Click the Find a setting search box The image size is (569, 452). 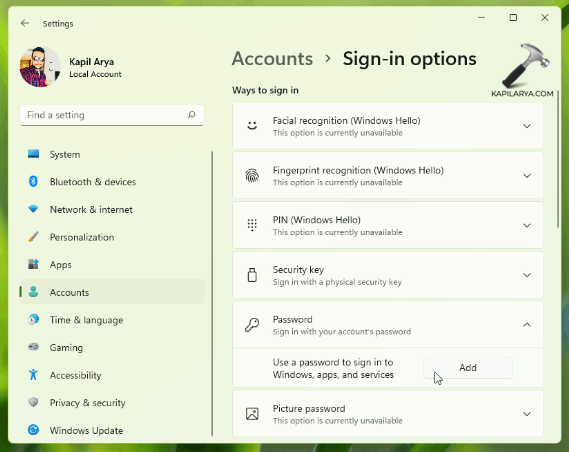pos(112,115)
